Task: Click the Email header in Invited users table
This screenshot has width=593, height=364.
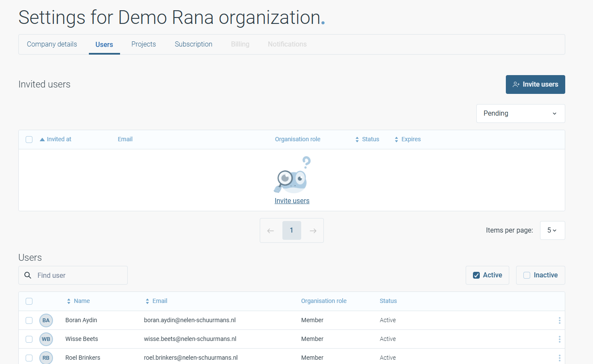Action: pyautogui.click(x=125, y=140)
